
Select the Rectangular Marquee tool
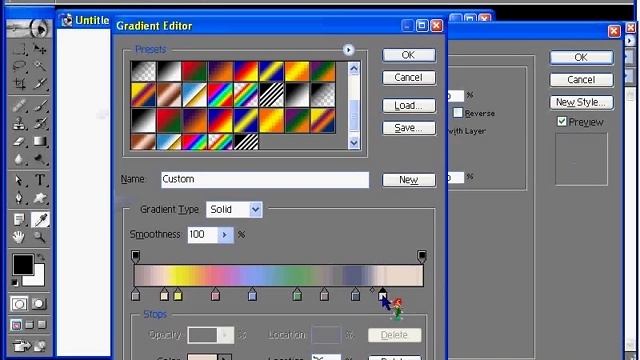point(19,49)
